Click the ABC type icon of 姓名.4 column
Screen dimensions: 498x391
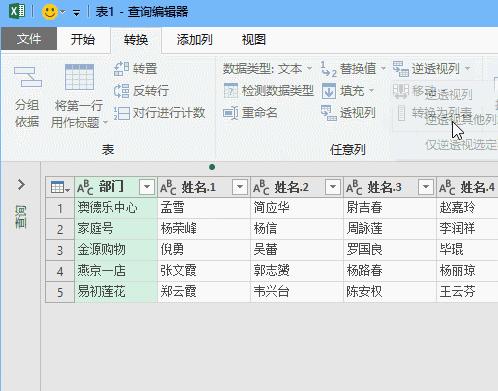coord(447,188)
